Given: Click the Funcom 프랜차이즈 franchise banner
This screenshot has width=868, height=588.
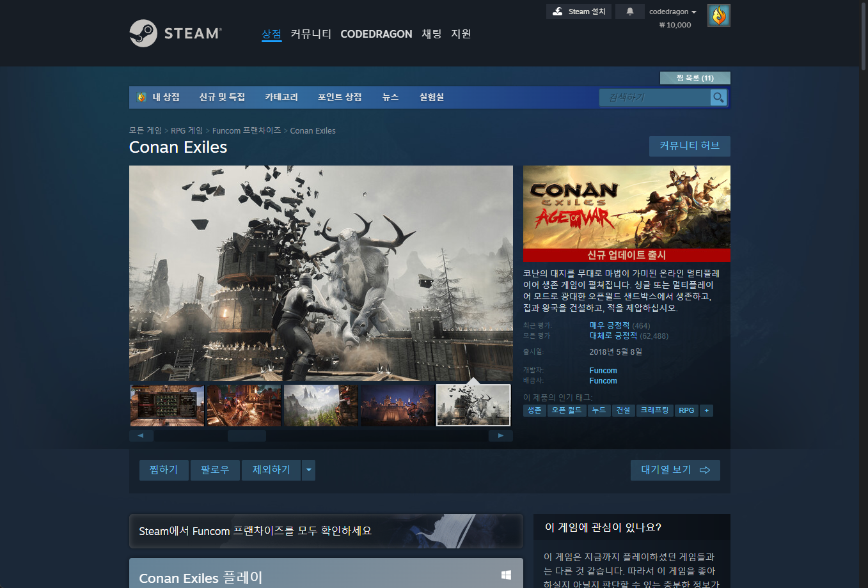Looking at the screenshot, I should 326,531.
